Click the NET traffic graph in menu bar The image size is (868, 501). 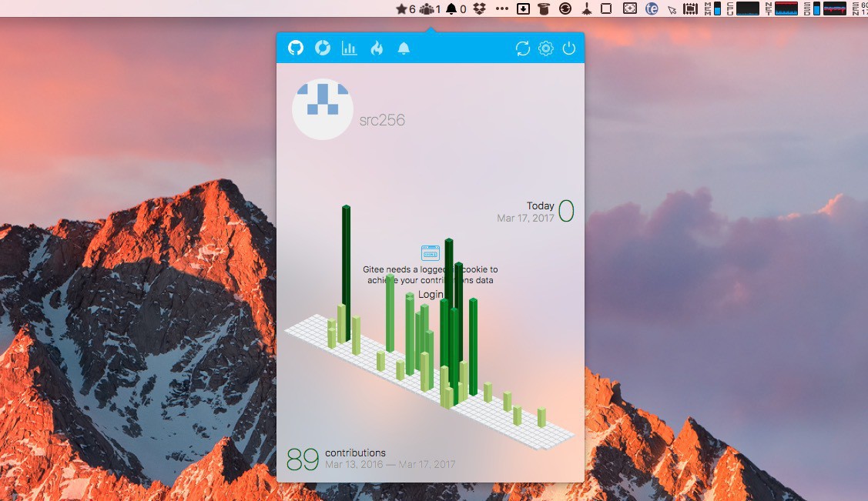(782, 8)
